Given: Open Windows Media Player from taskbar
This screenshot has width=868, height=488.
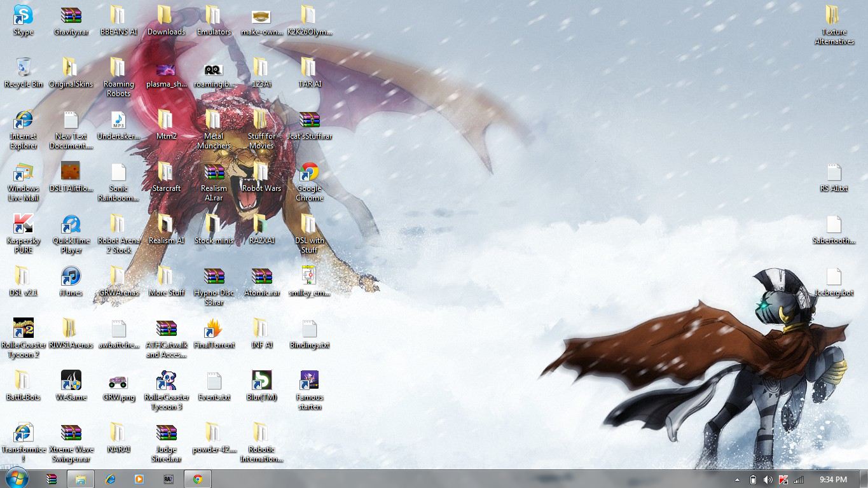Looking at the screenshot, I should coord(139,479).
